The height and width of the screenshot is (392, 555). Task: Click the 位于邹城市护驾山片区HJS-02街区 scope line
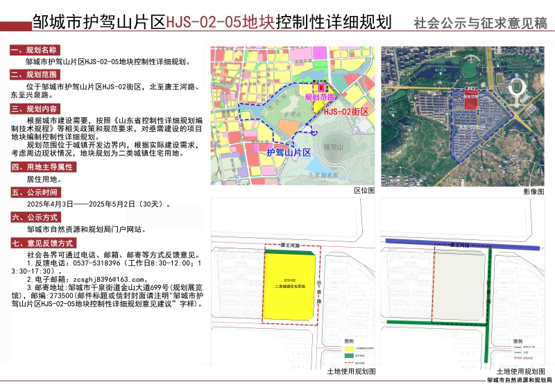[112, 87]
